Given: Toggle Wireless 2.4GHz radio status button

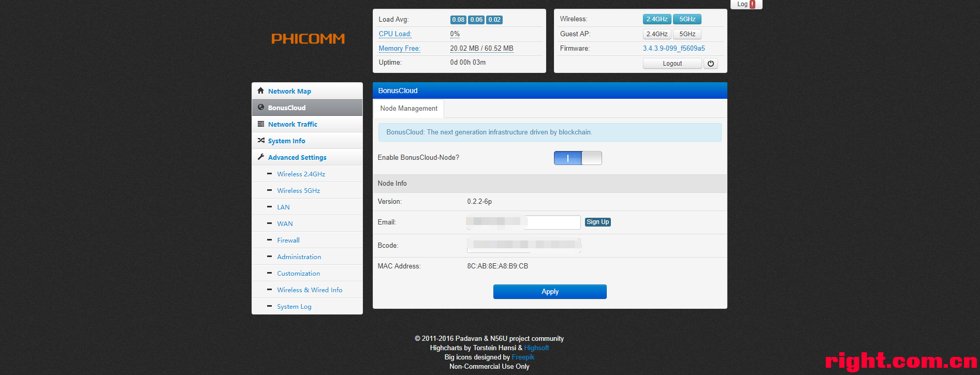Looking at the screenshot, I should click(657, 19).
